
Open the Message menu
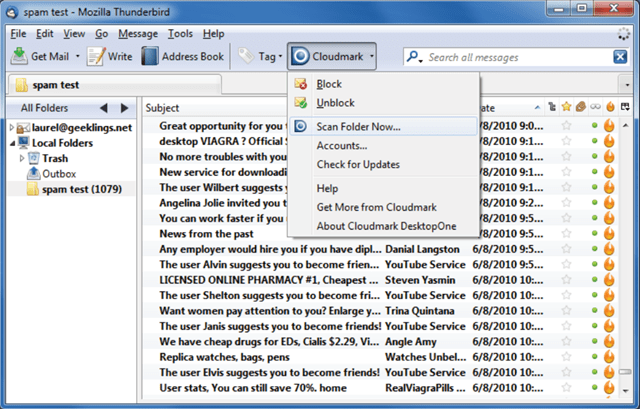coord(138,34)
